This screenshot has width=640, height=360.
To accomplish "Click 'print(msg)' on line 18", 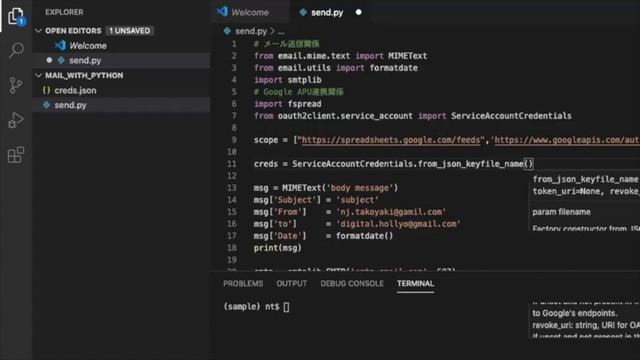I will tap(278, 248).
